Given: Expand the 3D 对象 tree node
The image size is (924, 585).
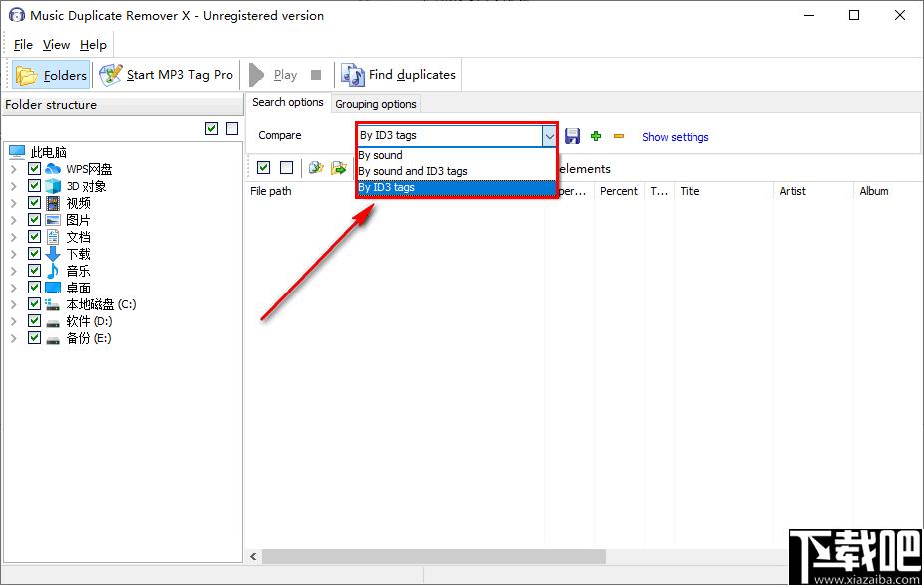Looking at the screenshot, I should pyautogui.click(x=14, y=186).
